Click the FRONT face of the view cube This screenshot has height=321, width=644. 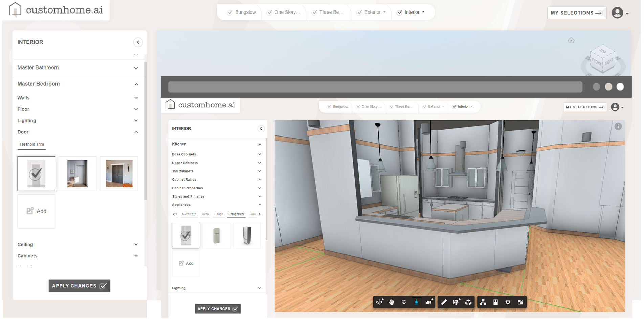[x=596, y=62]
